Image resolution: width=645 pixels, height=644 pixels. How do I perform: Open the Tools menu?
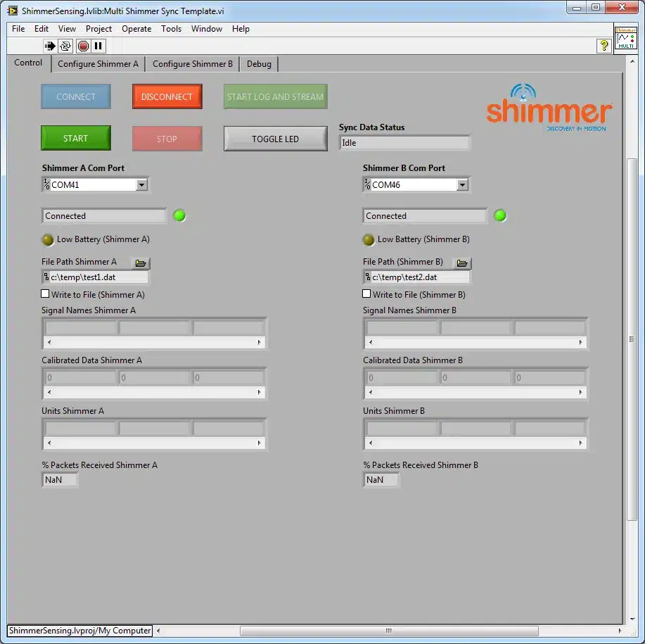[171, 29]
